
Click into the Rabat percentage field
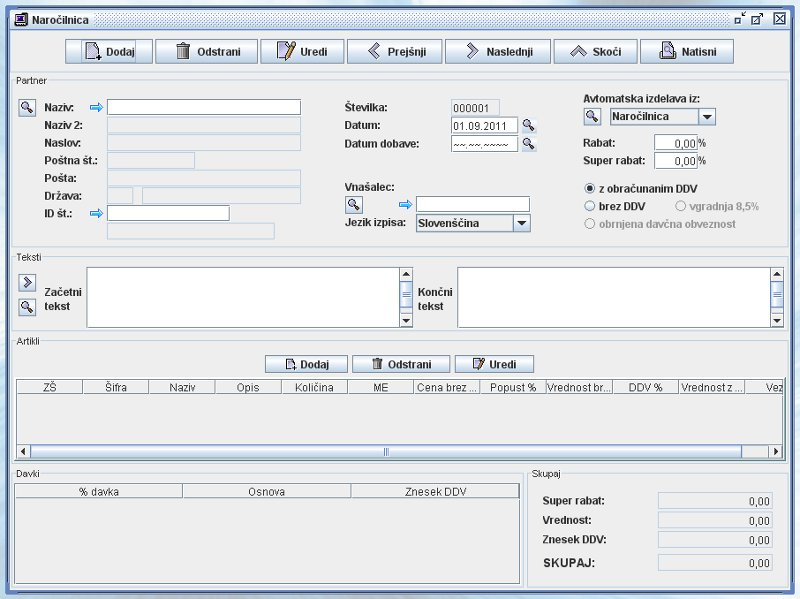[675, 143]
